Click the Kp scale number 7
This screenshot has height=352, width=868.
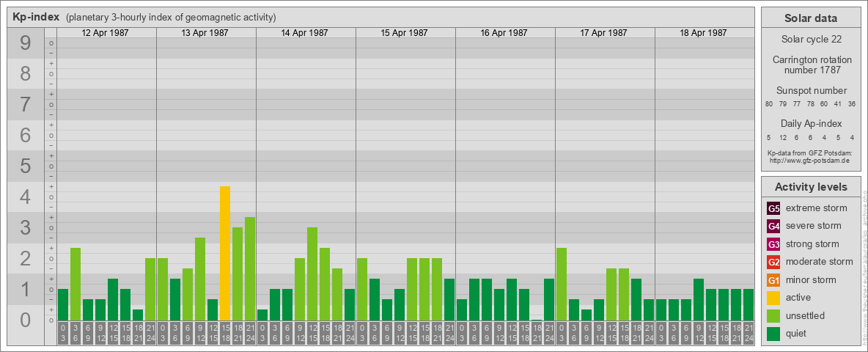tap(26, 105)
